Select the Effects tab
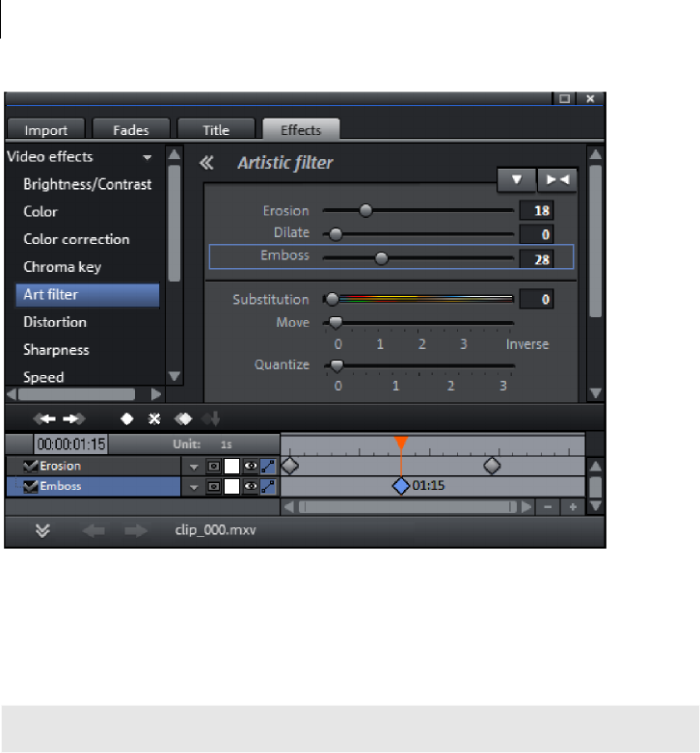This screenshot has width=700, height=753. tap(301, 129)
